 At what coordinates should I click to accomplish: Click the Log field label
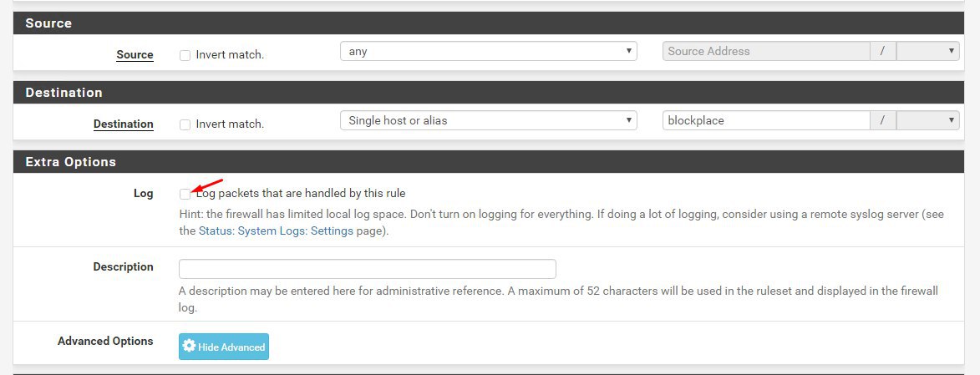[143, 193]
